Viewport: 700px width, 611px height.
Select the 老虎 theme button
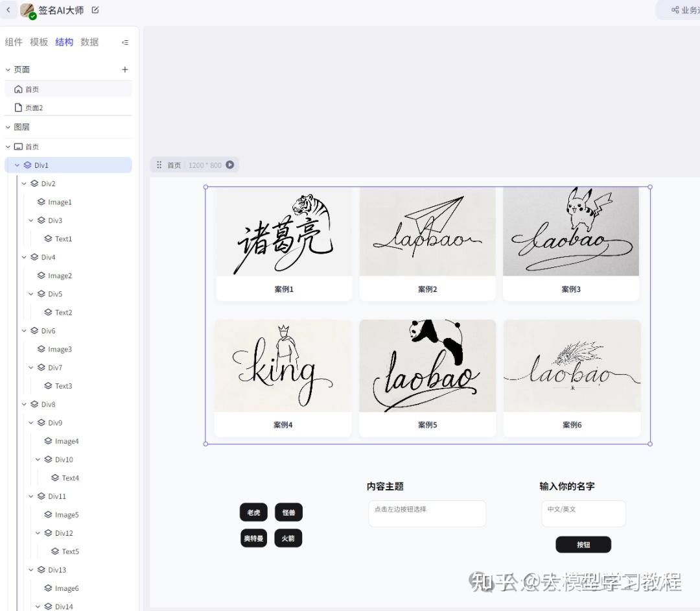coord(253,512)
